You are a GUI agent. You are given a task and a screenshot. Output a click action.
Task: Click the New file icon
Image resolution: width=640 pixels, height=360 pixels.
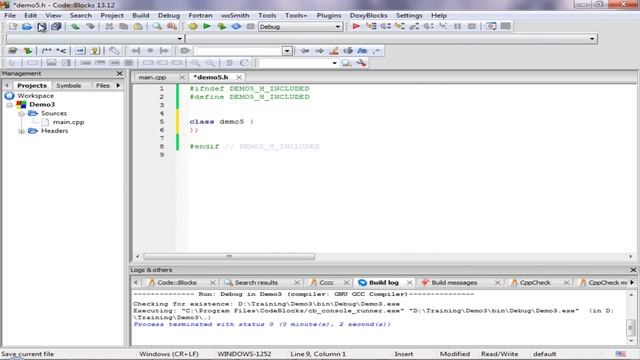(x=13, y=27)
